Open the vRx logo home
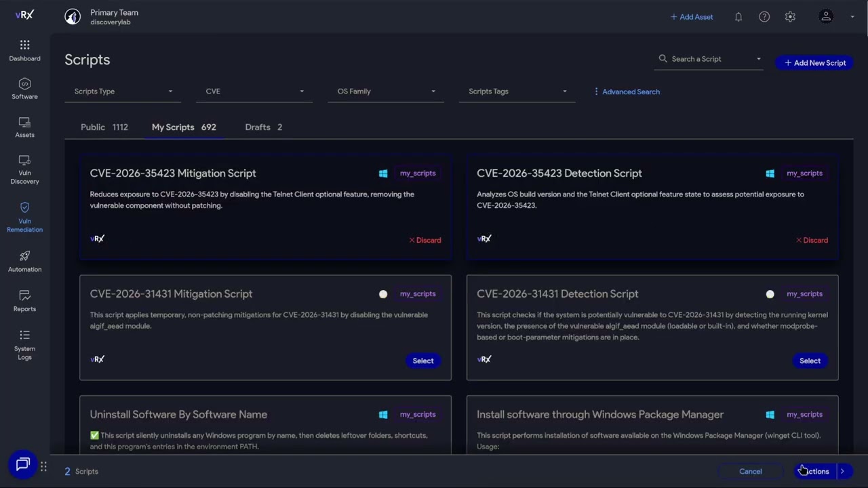The width and height of the screenshot is (868, 488). 24,15
